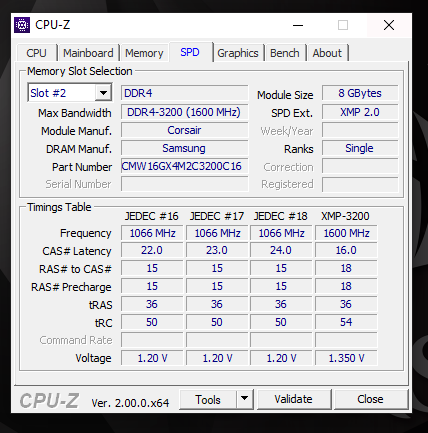
Task: Select the DDR4-3200 (1600 MHz) bandwidth value
Action: (185, 112)
